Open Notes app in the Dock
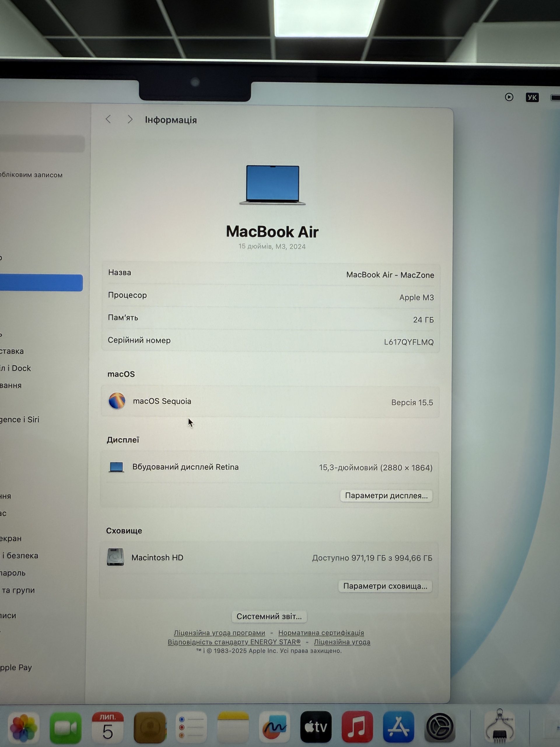 point(233,727)
